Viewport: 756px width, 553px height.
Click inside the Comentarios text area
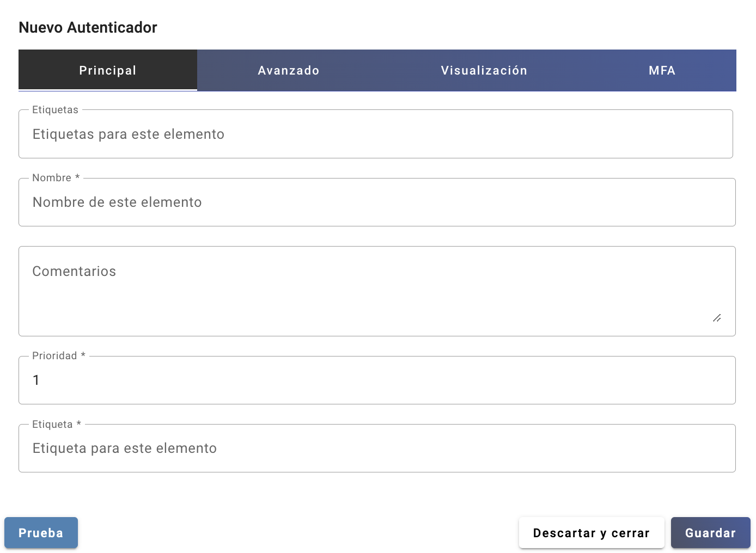pos(376,291)
